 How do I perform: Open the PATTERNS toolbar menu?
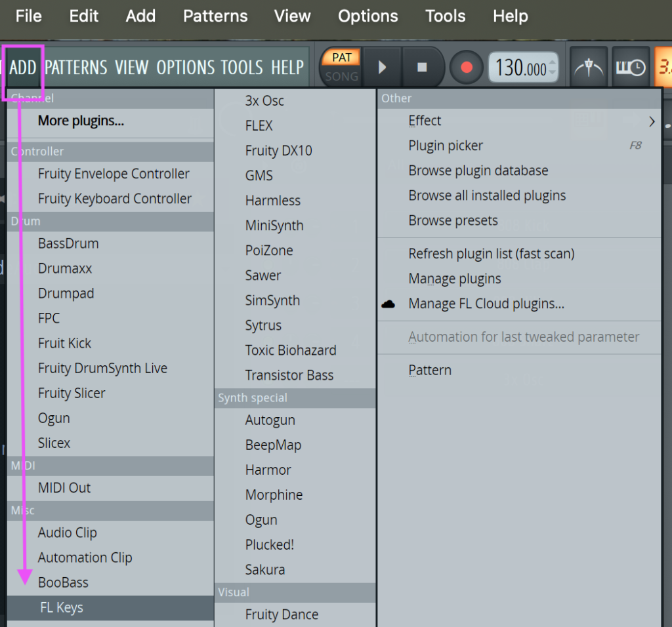pyautogui.click(x=75, y=68)
